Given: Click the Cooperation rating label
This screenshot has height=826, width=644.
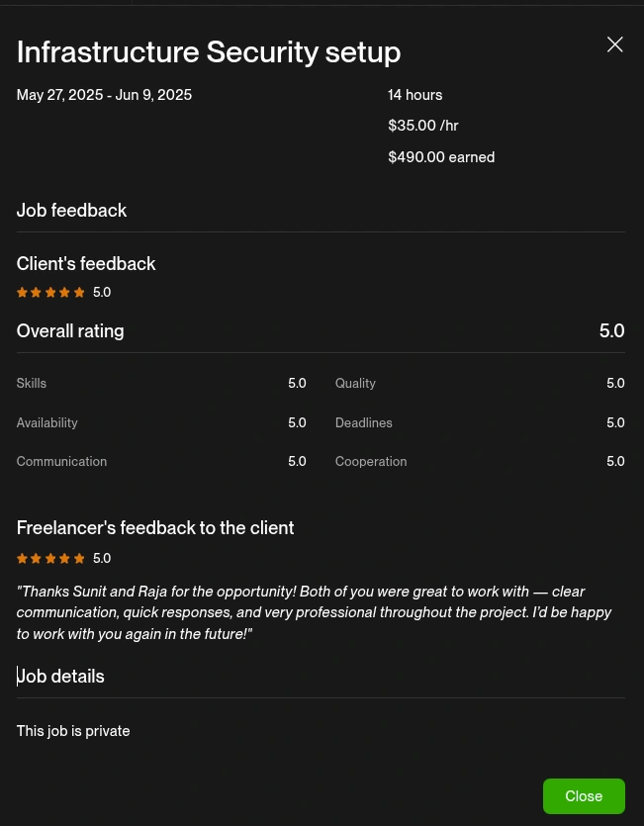Looking at the screenshot, I should (x=371, y=462).
